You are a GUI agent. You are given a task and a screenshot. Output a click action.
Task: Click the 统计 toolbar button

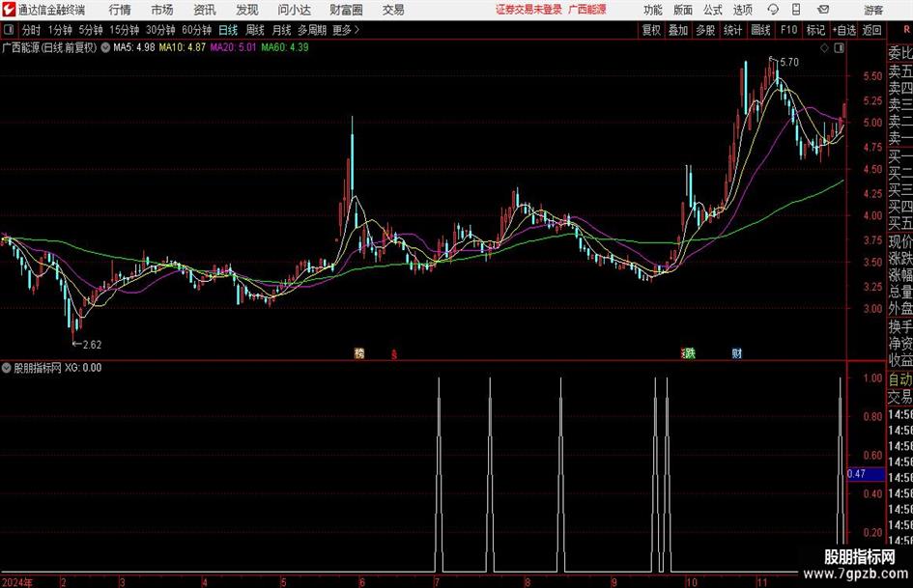(x=732, y=30)
